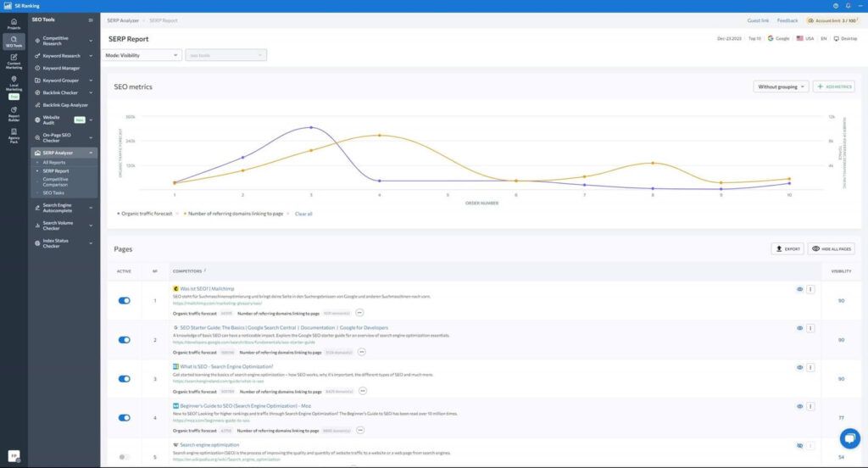The image size is (868, 468).
Task: Expand Competitive Research menu chevron
Action: (91, 41)
